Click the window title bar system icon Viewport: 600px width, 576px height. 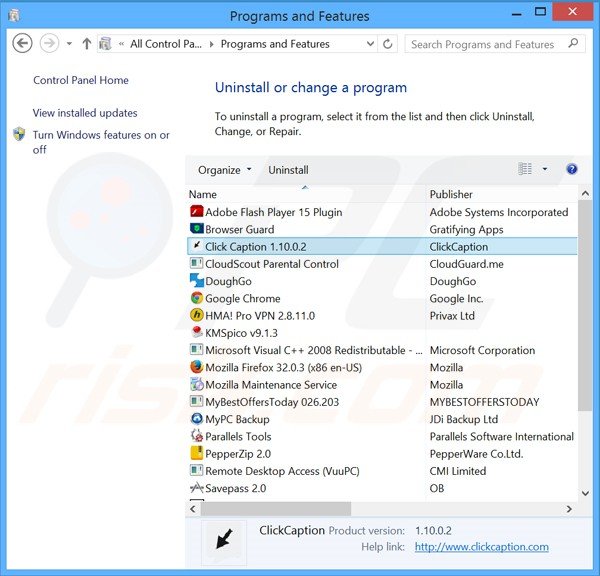[x=14, y=16]
